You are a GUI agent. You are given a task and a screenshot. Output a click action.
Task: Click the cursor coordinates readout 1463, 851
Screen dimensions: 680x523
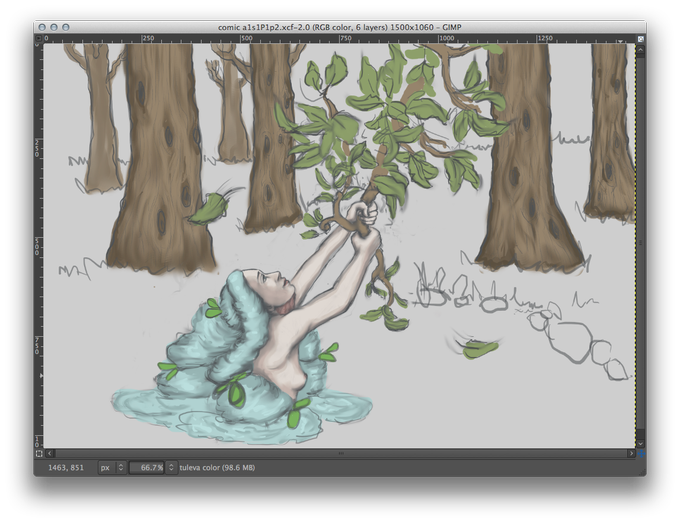(66, 467)
